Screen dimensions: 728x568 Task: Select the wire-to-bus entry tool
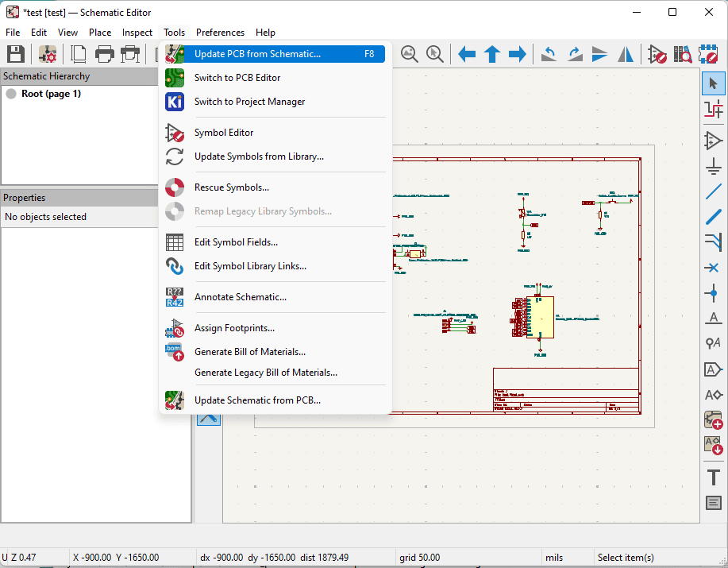[x=713, y=242]
